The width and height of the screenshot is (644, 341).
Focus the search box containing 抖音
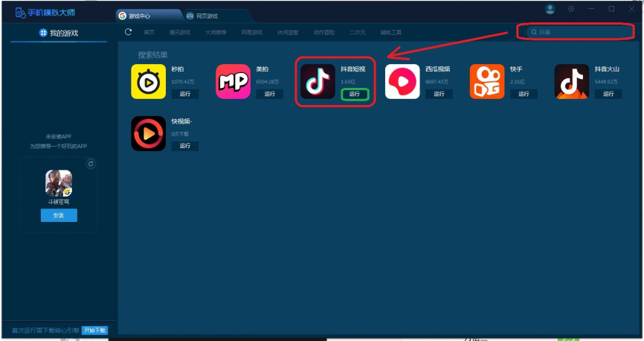coord(580,32)
